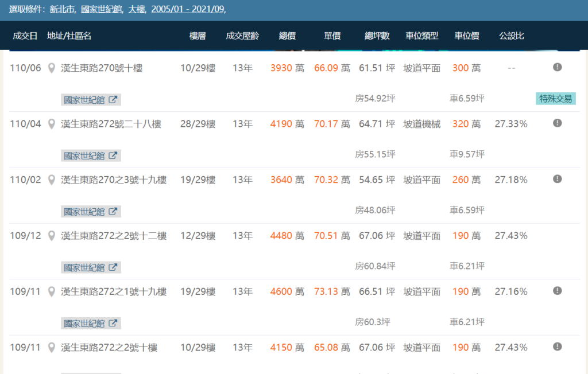588x374 pixels.
Task: Click 大樓 filter condition link
Action: tap(137, 9)
